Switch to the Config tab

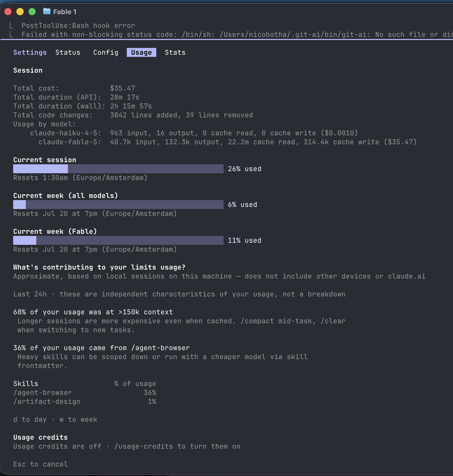pyautogui.click(x=106, y=52)
